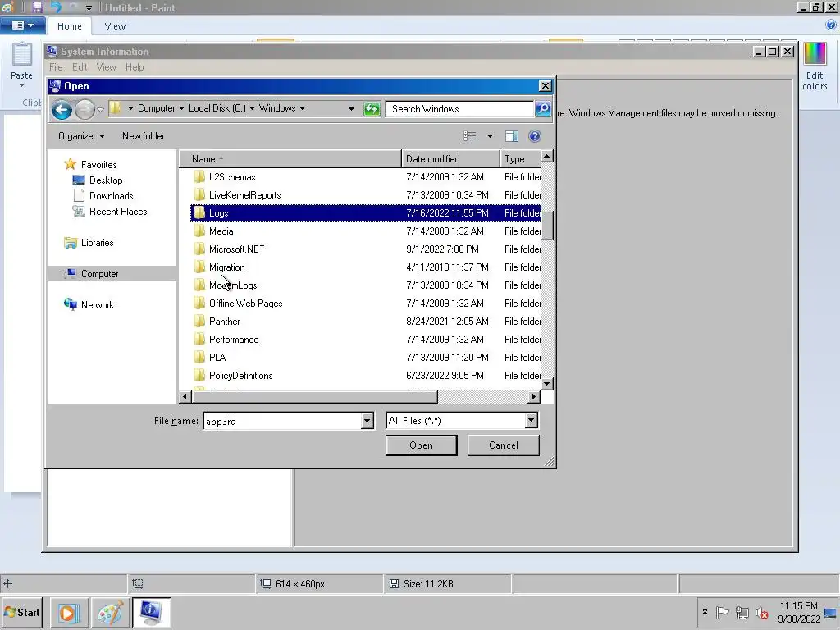
Task: Show the preview pane
Action: tap(512, 136)
